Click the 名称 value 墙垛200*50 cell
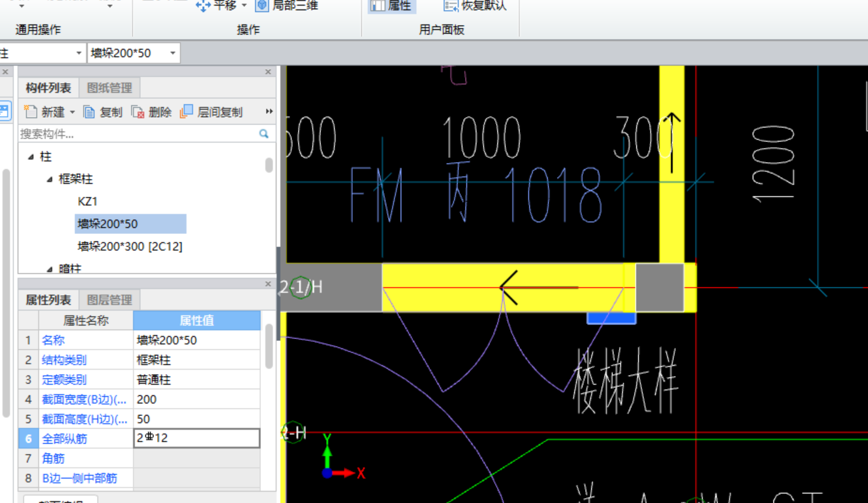The image size is (868, 503). point(197,340)
